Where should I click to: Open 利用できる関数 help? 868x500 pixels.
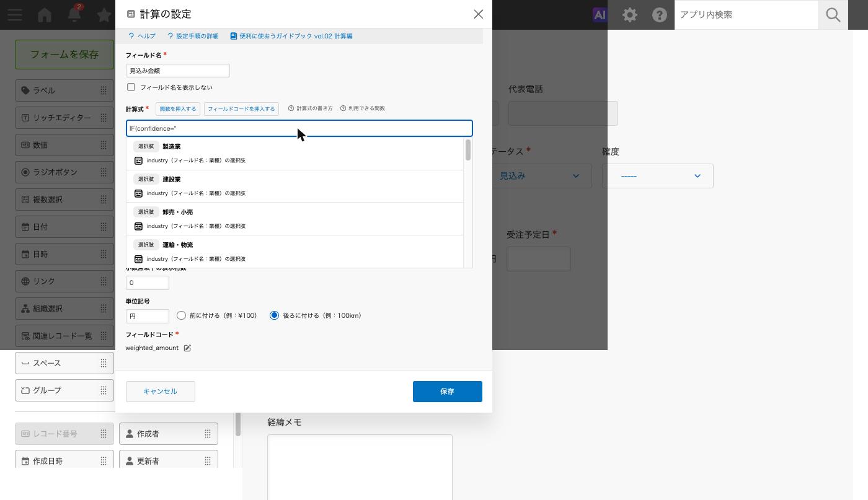(x=363, y=108)
